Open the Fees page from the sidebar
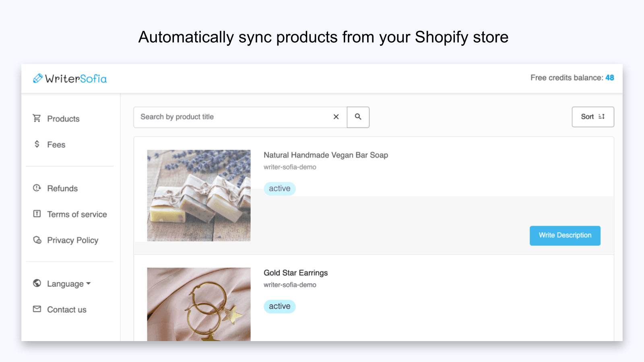Viewport: 644px width, 362px height. pos(56,144)
